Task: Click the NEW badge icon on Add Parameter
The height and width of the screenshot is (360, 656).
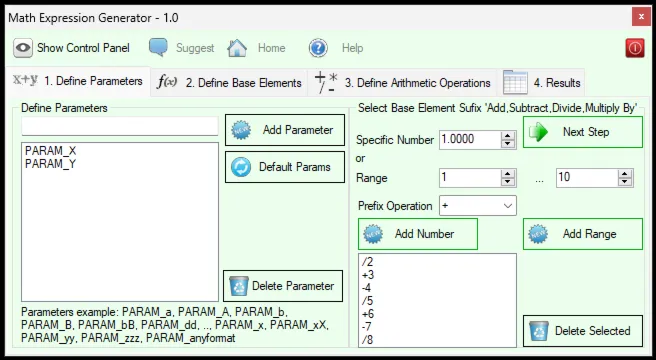Action: [241, 130]
